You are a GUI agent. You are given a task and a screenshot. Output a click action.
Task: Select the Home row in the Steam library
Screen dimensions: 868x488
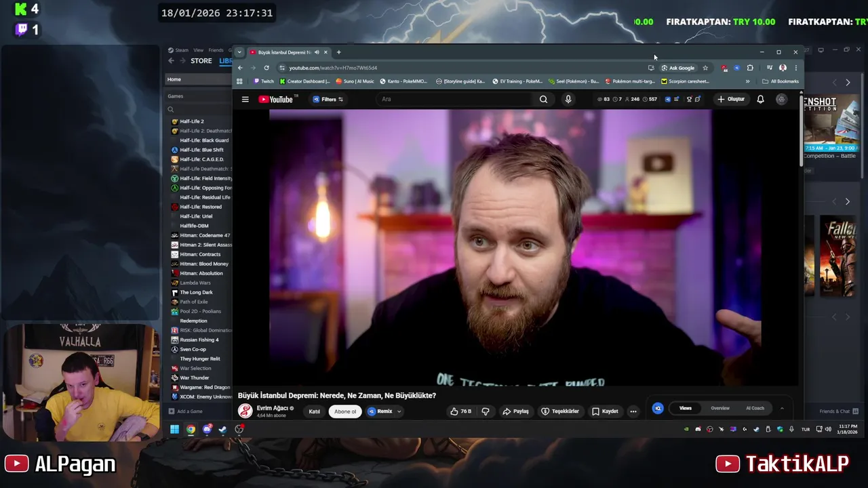pyautogui.click(x=199, y=79)
